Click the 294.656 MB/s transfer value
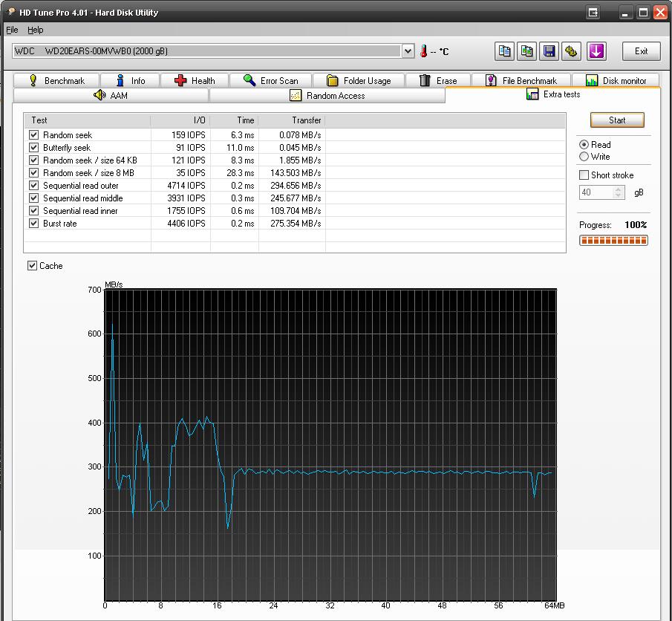 [x=296, y=186]
